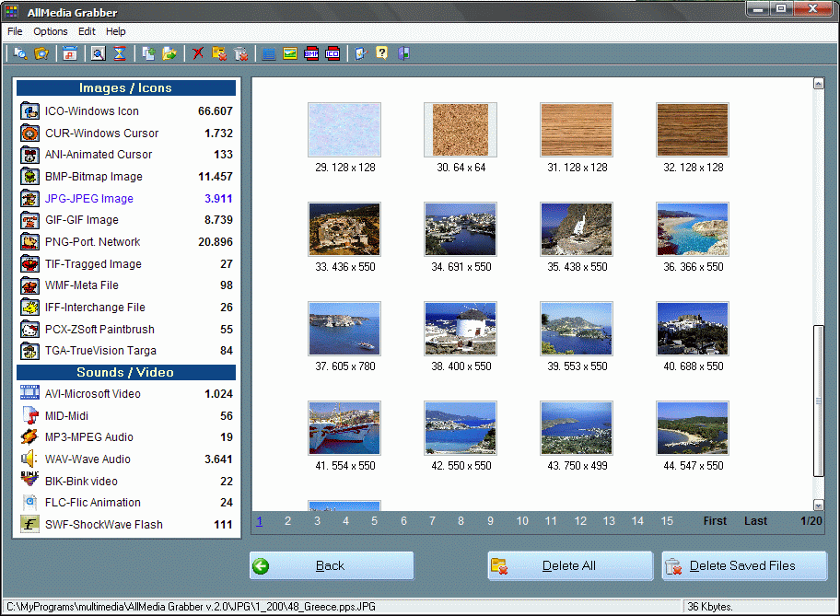Click the recycle bin toolbar icon
The height and width of the screenshot is (616, 840).
[241, 54]
